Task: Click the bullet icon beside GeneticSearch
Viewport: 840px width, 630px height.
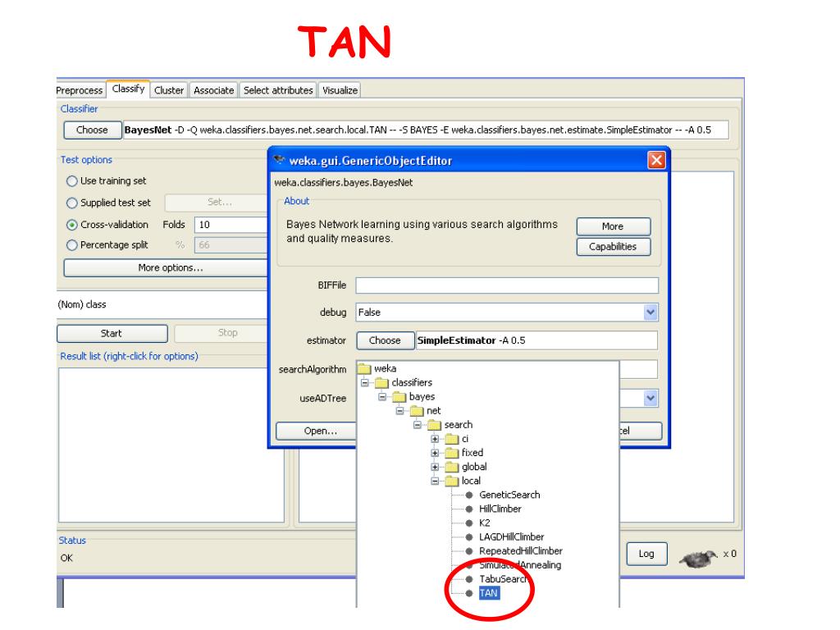Action: 469,495
